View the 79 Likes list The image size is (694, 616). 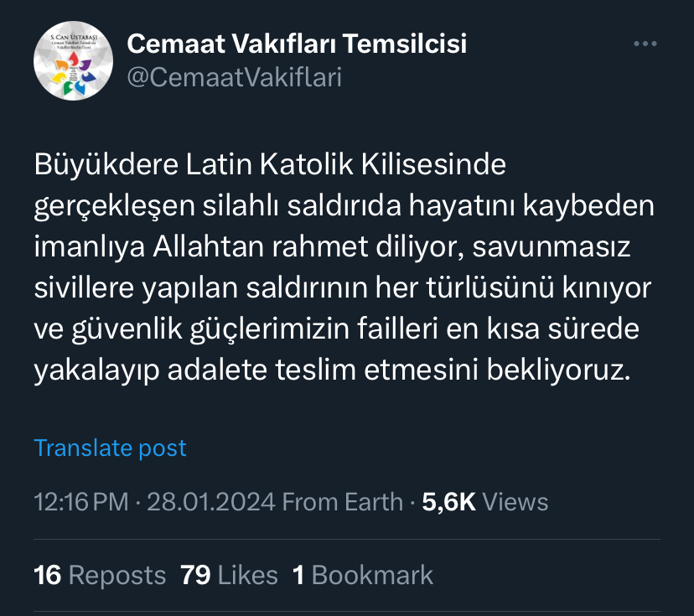point(229,575)
